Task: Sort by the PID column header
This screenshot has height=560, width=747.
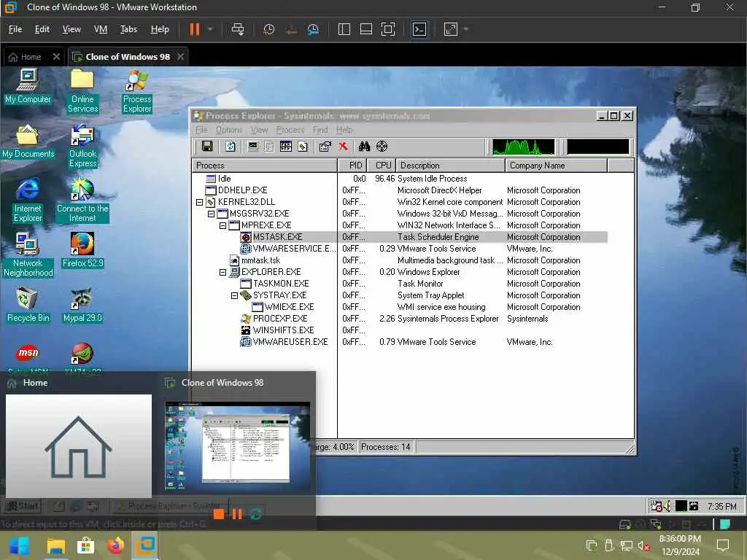Action: 352,166
